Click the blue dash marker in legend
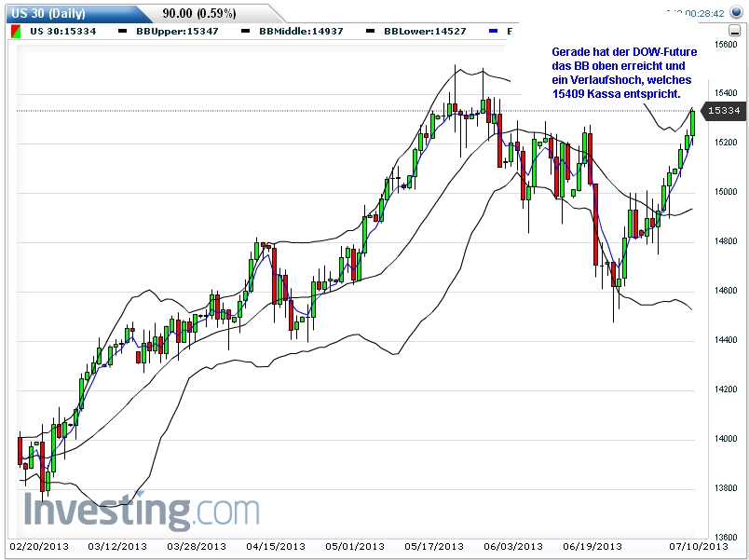749x560 pixels. (494, 32)
